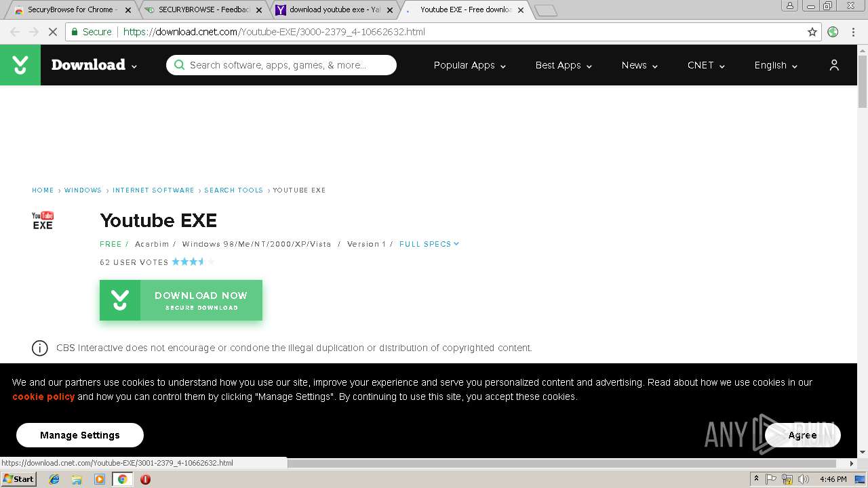Image resolution: width=868 pixels, height=488 pixels.
Task: Click the Acarbim publisher text
Action: [x=152, y=244]
